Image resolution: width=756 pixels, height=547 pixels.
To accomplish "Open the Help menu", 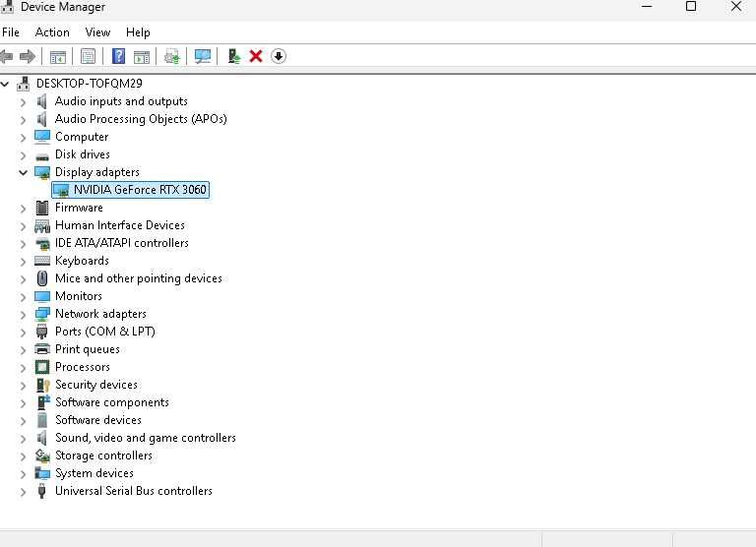I will click(138, 32).
